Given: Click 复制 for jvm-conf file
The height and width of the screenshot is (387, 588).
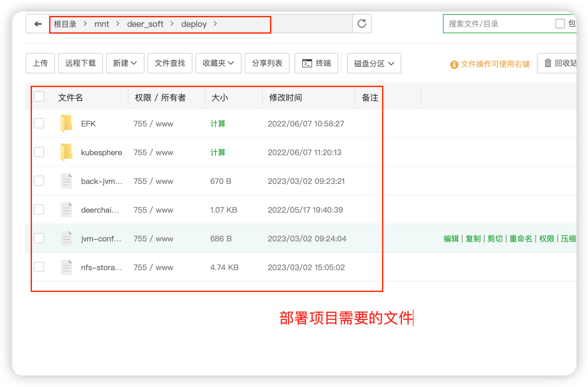Looking at the screenshot, I should 473,239.
